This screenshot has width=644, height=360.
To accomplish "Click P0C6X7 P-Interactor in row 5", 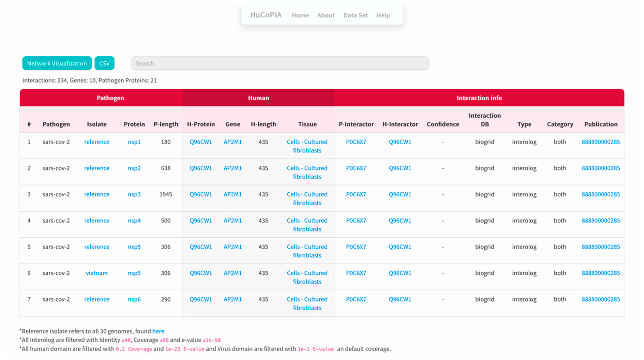I will (x=356, y=247).
